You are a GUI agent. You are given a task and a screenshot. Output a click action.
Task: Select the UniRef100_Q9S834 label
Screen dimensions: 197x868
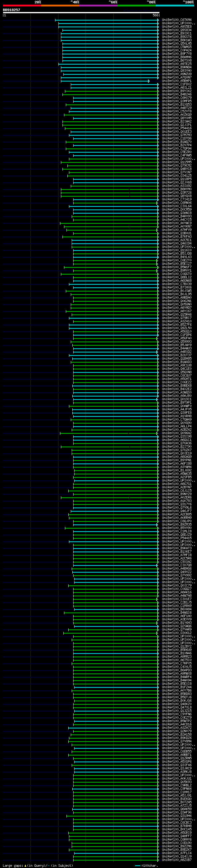pos(177,30)
